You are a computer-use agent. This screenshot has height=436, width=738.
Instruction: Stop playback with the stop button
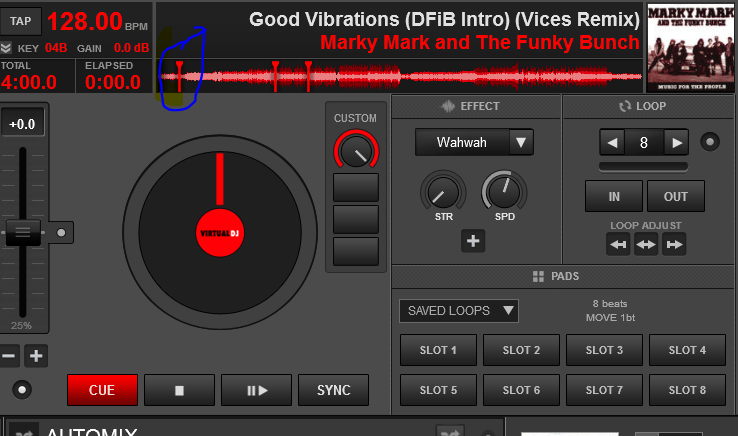click(x=179, y=390)
